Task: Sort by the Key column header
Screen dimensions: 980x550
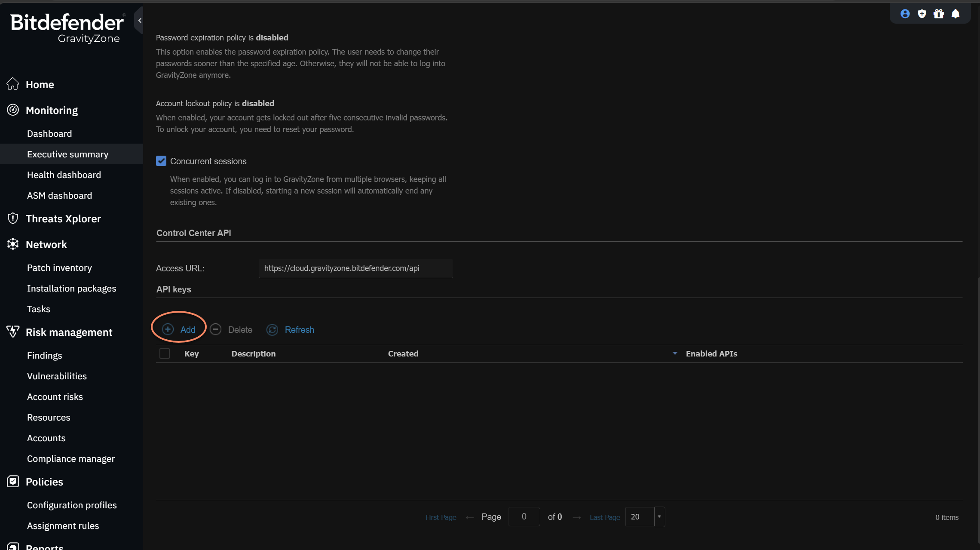Action: tap(192, 353)
